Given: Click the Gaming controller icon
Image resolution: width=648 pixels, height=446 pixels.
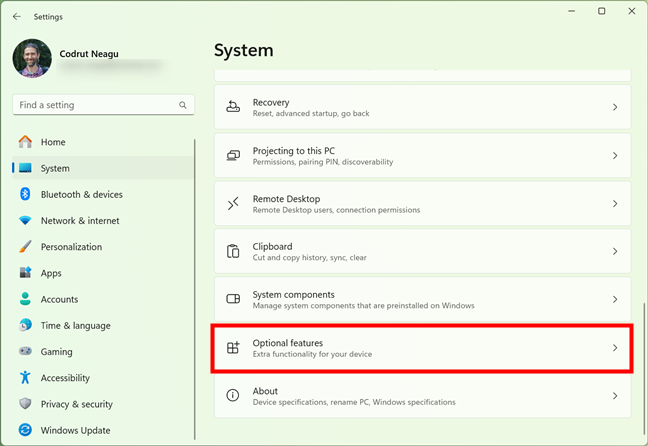Looking at the screenshot, I should point(25,351).
